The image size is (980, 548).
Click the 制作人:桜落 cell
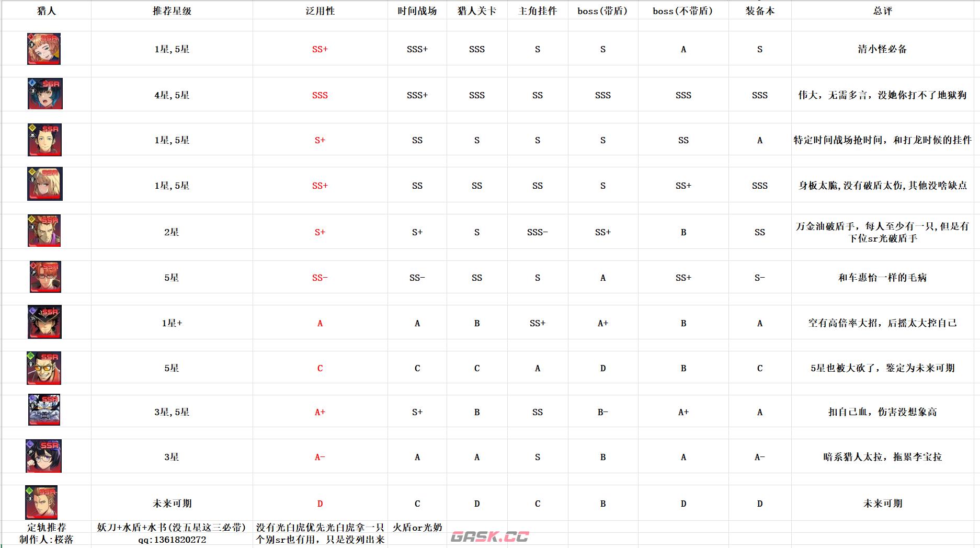47,539
